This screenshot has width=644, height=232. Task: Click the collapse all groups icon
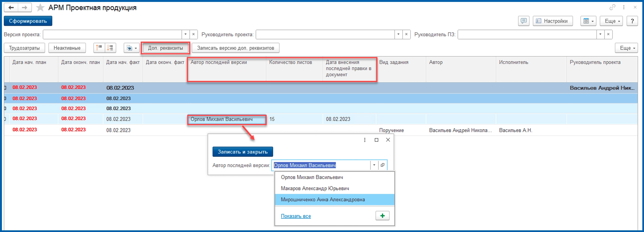pyautogui.click(x=99, y=48)
